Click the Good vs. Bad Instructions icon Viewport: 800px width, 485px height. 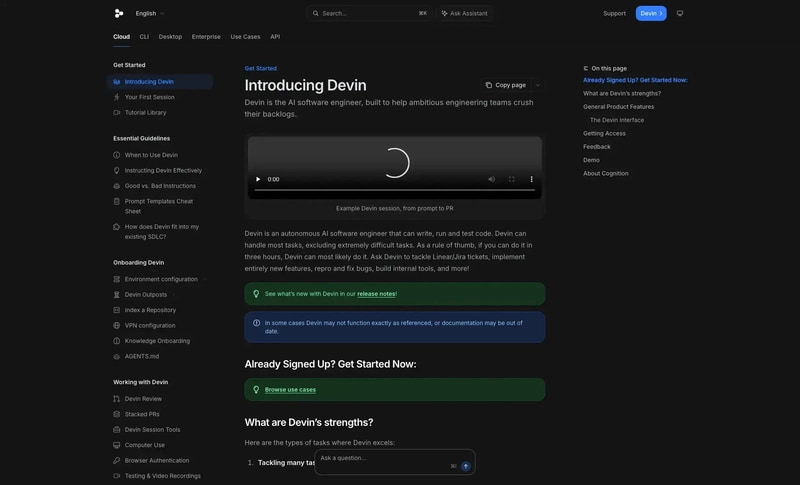click(x=117, y=186)
